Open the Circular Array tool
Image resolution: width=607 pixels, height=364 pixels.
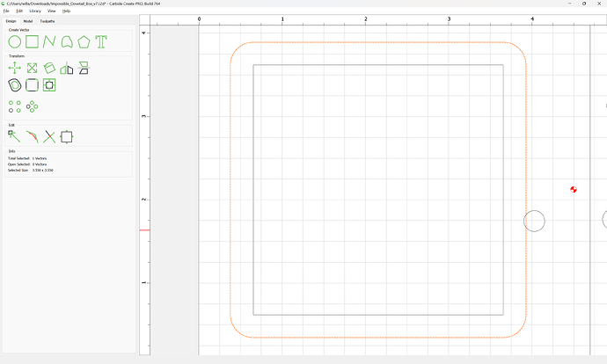pos(32,106)
